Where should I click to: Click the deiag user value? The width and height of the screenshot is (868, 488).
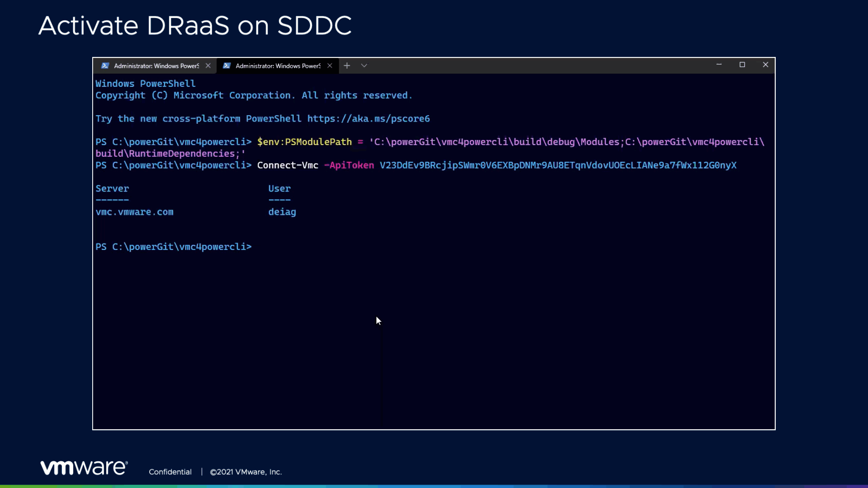282,212
